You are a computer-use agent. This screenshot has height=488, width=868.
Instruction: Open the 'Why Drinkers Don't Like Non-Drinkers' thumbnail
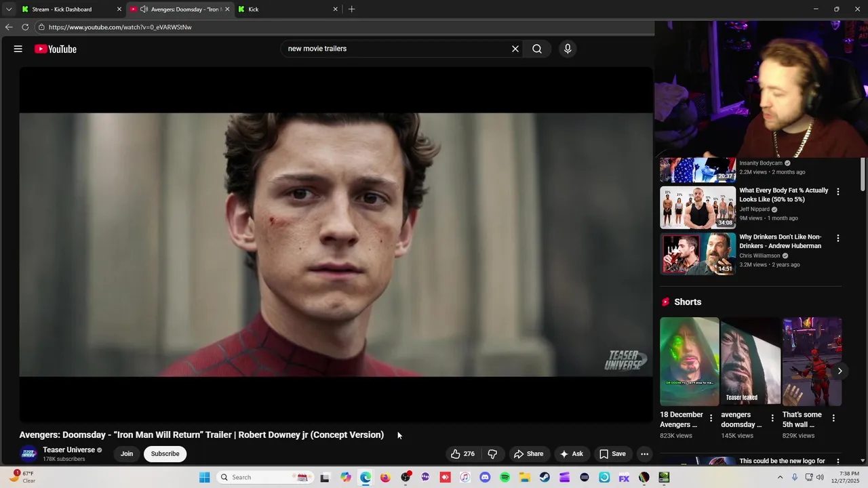tap(698, 253)
